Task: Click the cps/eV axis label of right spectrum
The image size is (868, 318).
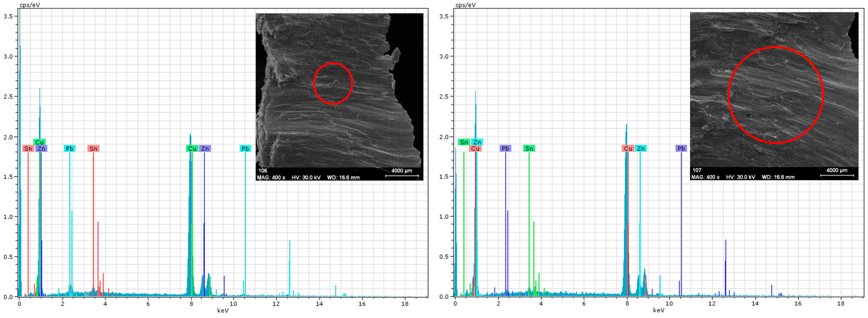Action: tap(465, 5)
